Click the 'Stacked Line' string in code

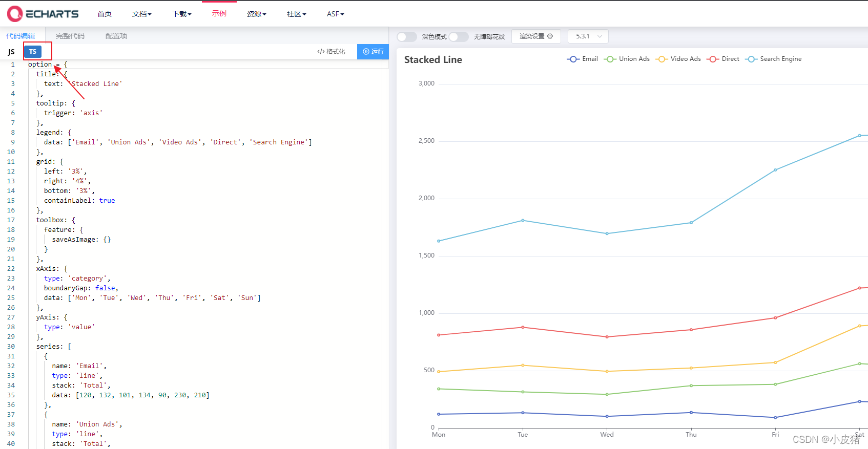[95, 84]
